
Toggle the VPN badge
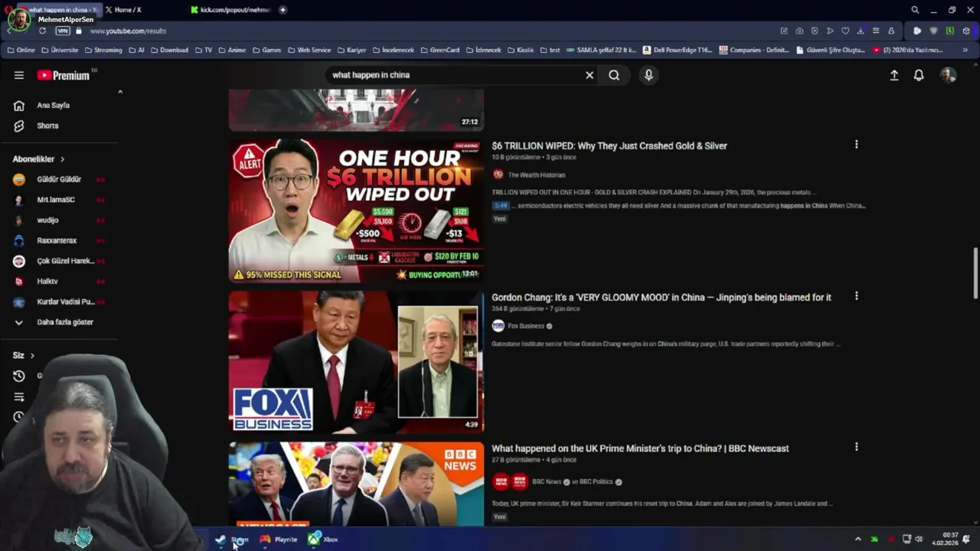point(63,31)
